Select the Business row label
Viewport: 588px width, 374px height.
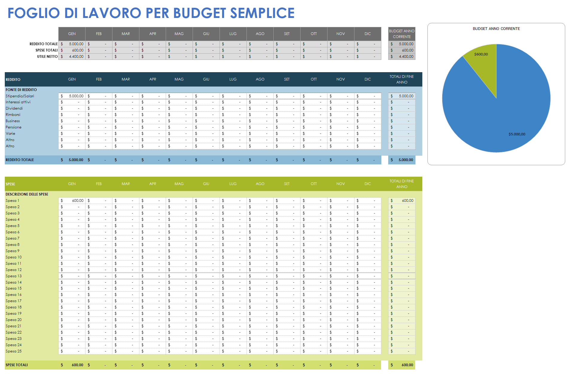point(13,121)
